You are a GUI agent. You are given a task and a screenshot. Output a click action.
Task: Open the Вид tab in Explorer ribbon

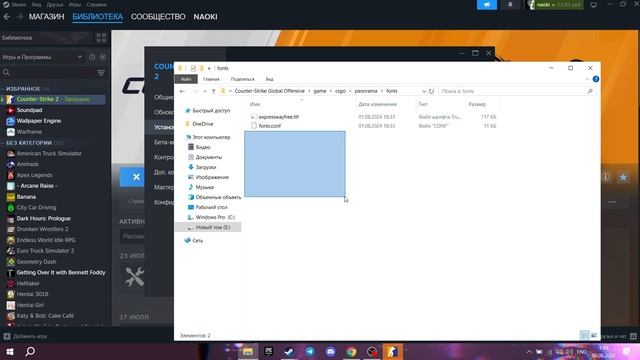pos(269,79)
